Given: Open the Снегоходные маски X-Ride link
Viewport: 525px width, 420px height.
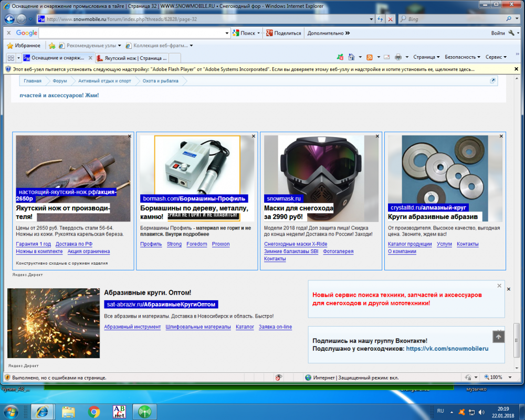Looking at the screenshot, I should click(x=296, y=244).
